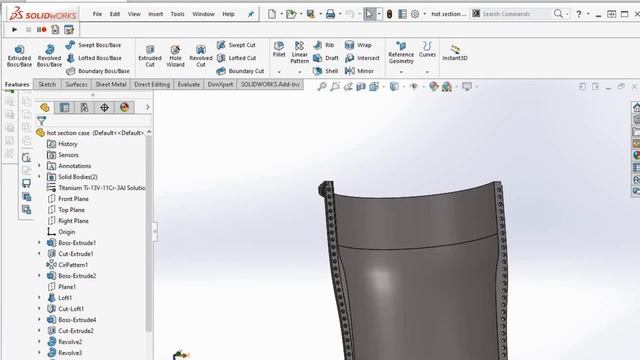Open the Tools menu
This screenshot has width=640, height=360.
pos(178,14)
